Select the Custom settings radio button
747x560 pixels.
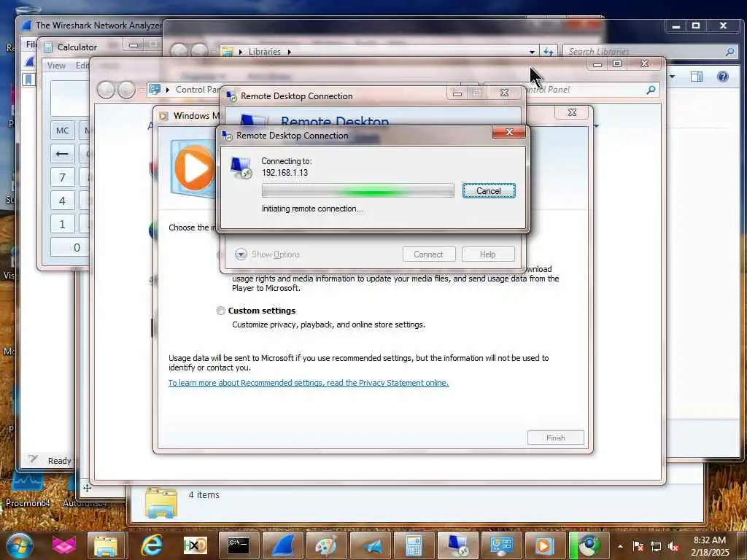(220, 311)
